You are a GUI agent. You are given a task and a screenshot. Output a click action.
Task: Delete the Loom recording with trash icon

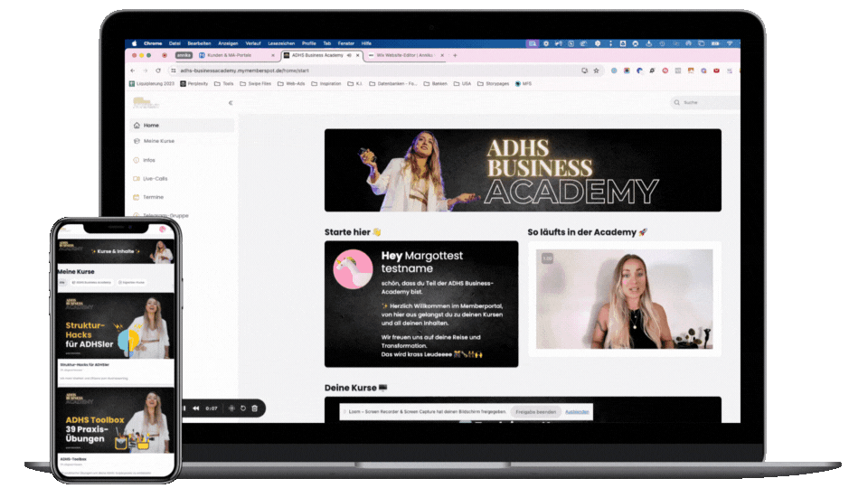[x=255, y=408]
